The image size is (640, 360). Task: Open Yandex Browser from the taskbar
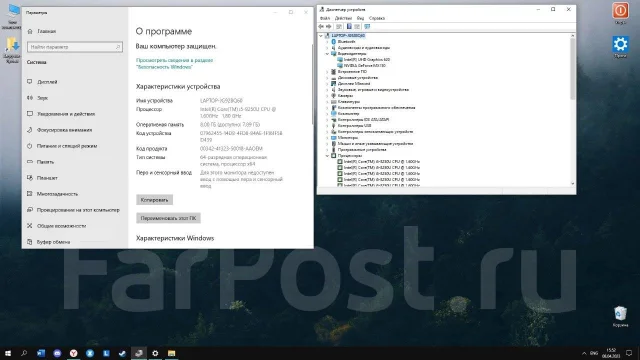[73, 353]
